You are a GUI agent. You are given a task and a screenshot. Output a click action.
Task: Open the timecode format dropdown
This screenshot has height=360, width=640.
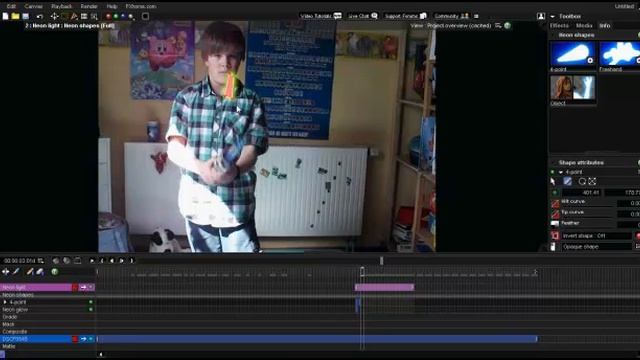(x=40, y=260)
